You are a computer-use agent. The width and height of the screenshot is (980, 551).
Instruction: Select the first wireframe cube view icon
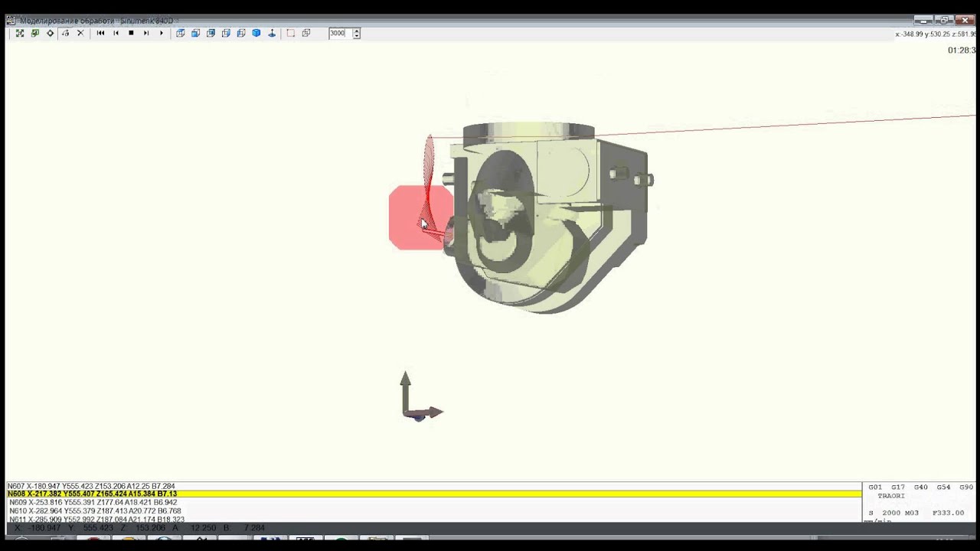tap(181, 33)
